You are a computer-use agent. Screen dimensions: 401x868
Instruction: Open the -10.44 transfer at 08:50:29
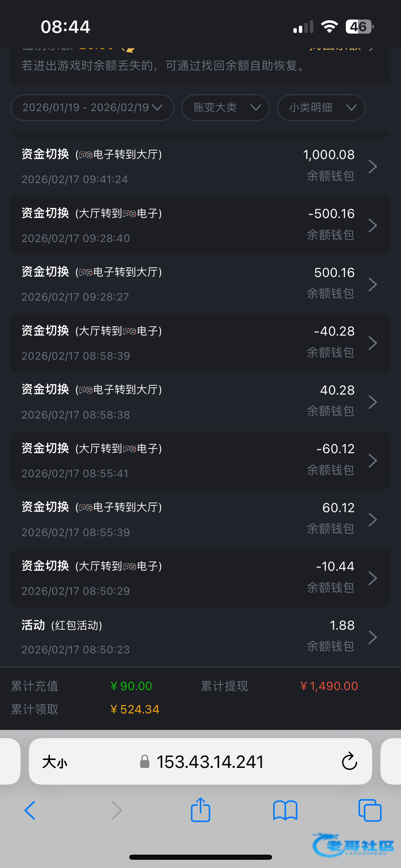(x=200, y=578)
